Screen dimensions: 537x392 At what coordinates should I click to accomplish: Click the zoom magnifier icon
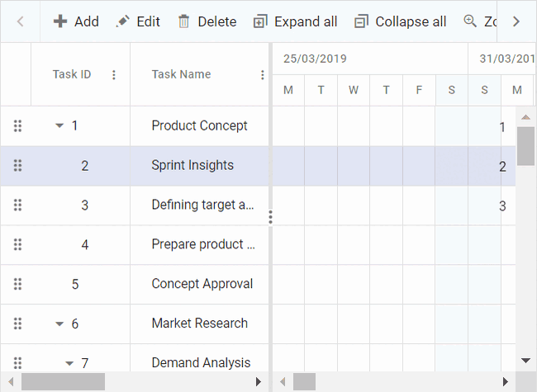pyautogui.click(x=471, y=21)
